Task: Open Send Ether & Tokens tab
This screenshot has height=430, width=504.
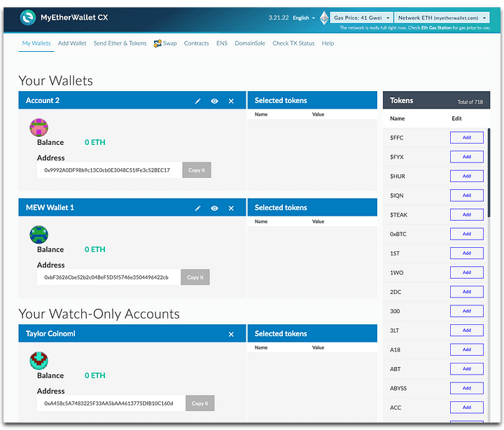Action: [120, 43]
